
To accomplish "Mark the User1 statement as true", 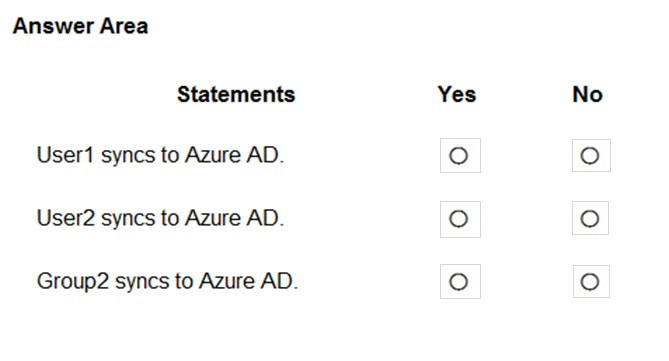I will click(x=460, y=155).
